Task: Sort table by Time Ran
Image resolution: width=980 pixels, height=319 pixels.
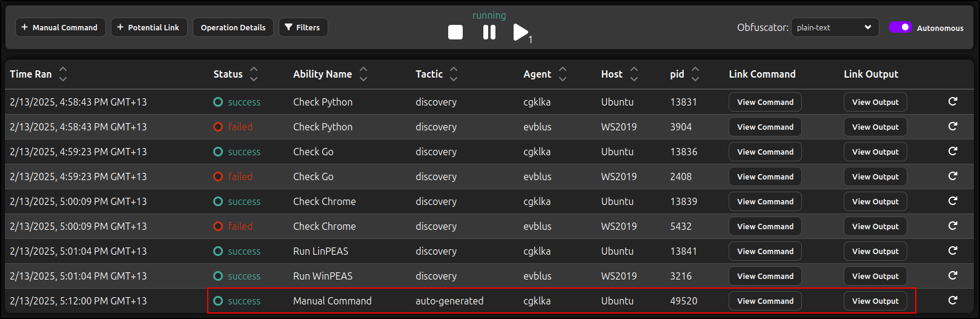Action: click(x=63, y=74)
